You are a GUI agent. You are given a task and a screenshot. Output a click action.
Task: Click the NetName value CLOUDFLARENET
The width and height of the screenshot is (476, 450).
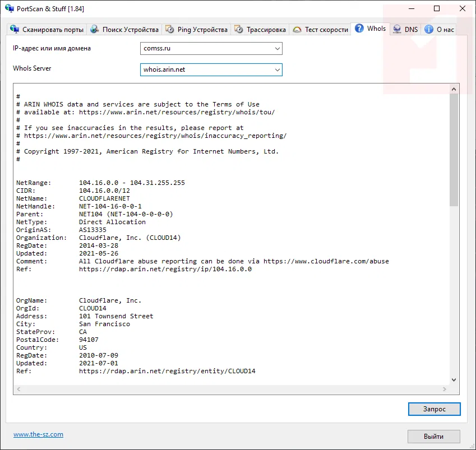(104, 198)
